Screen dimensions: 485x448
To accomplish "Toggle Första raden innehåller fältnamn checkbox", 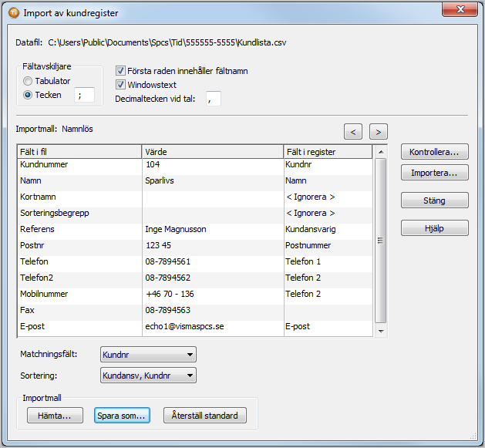I will pyautogui.click(x=120, y=70).
